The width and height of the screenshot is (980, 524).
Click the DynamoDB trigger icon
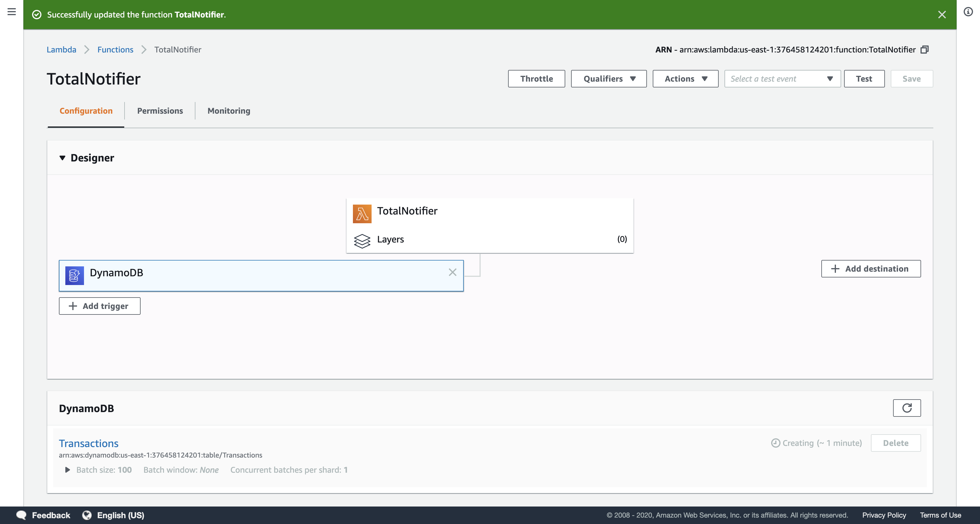[74, 275]
